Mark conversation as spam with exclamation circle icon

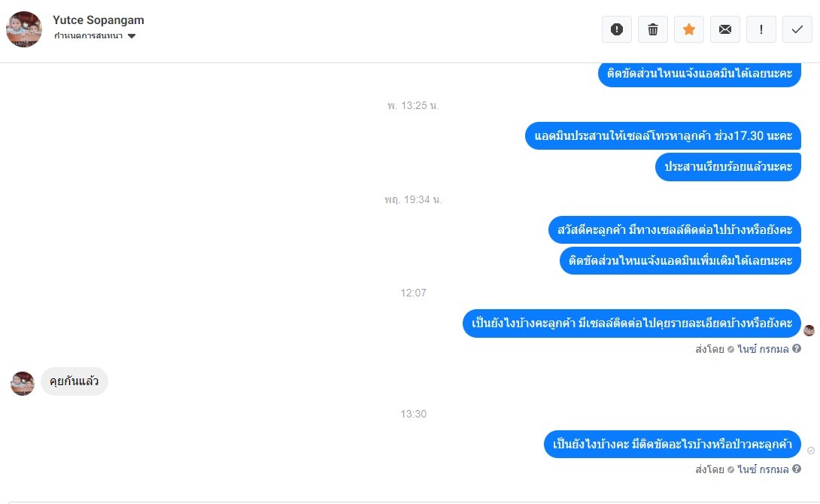[x=617, y=29]
